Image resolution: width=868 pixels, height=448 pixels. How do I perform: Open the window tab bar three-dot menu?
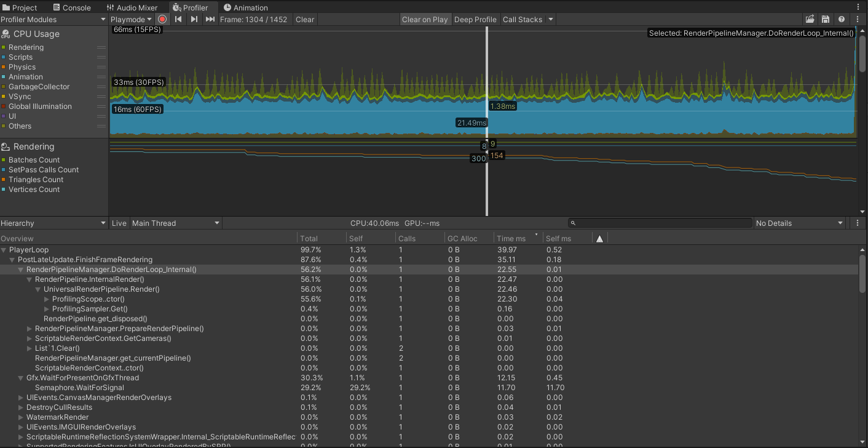point(859,7)
